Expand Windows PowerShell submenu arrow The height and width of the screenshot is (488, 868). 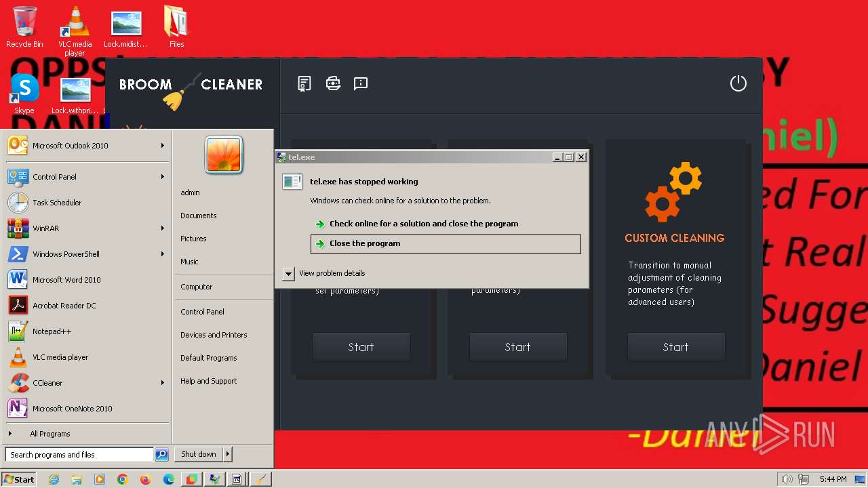click(x=163, y=254)
